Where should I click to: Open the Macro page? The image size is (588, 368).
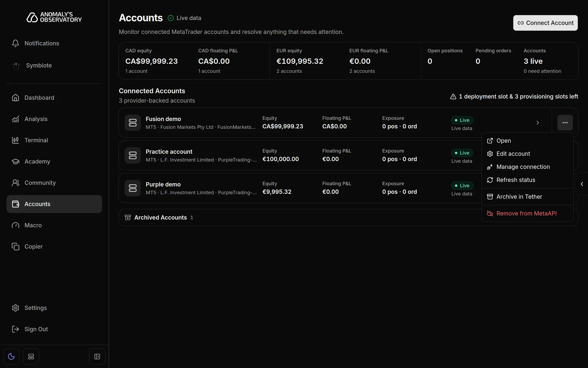tap(54, 225)
